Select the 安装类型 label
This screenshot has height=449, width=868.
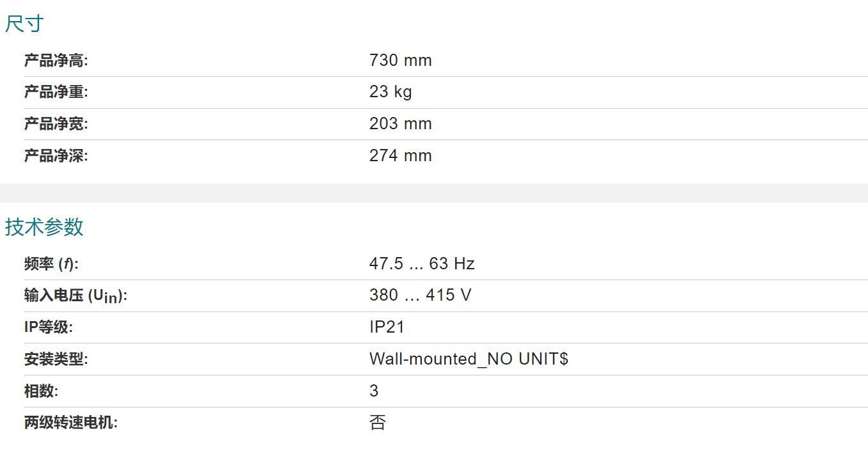click(56, 359)
